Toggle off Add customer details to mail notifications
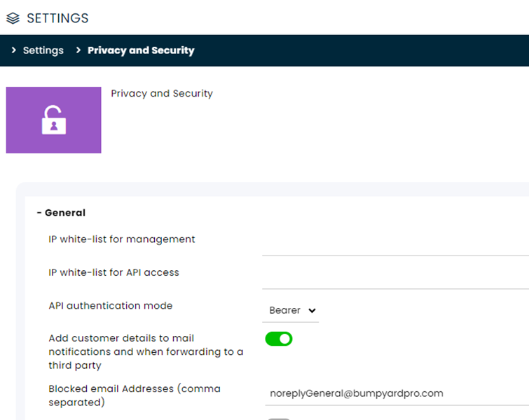This screenshot has width=529, height=420. (x=279, y=339)
